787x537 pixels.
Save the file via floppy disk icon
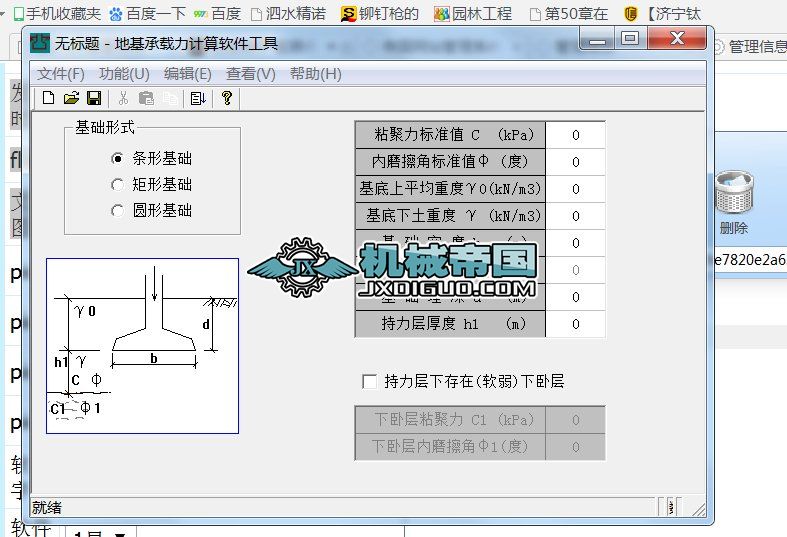pos(94,98)
